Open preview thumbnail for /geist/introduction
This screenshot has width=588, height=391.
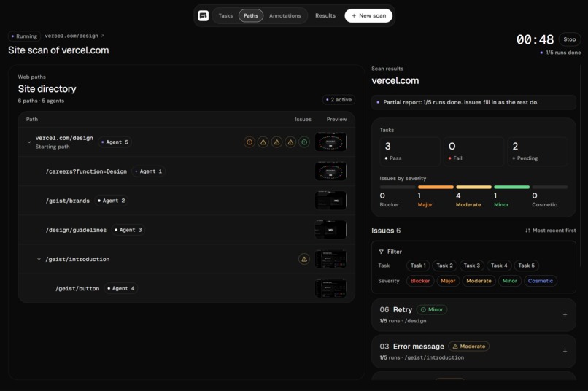[x=330, y=259]
